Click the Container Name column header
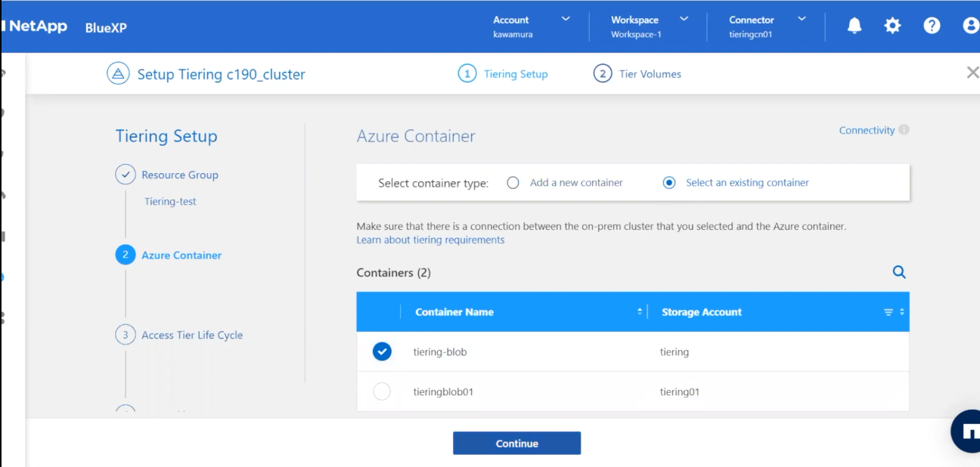 click(454, 312)
